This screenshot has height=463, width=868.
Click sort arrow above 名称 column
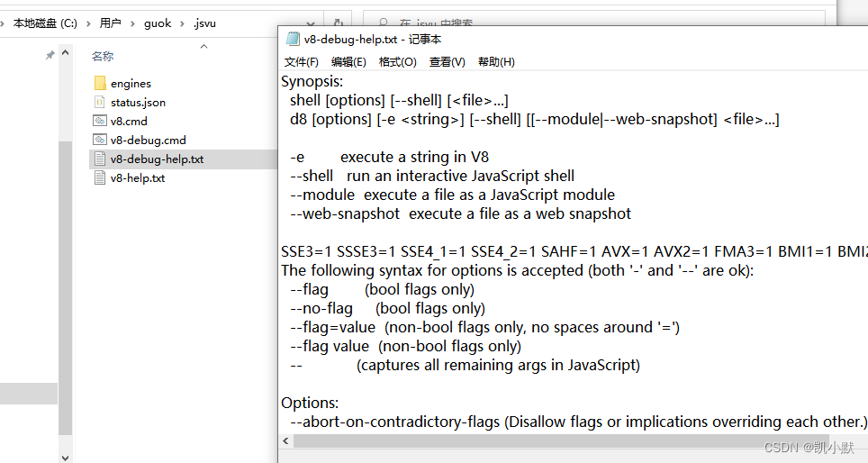click(x=203, y=47)
